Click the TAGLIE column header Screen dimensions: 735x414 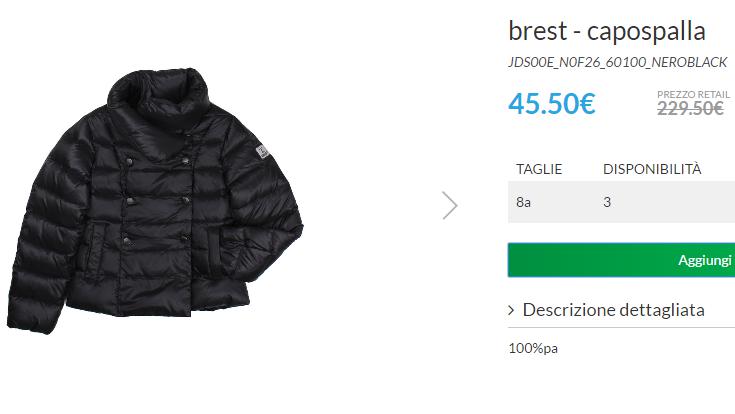point(539,168)
